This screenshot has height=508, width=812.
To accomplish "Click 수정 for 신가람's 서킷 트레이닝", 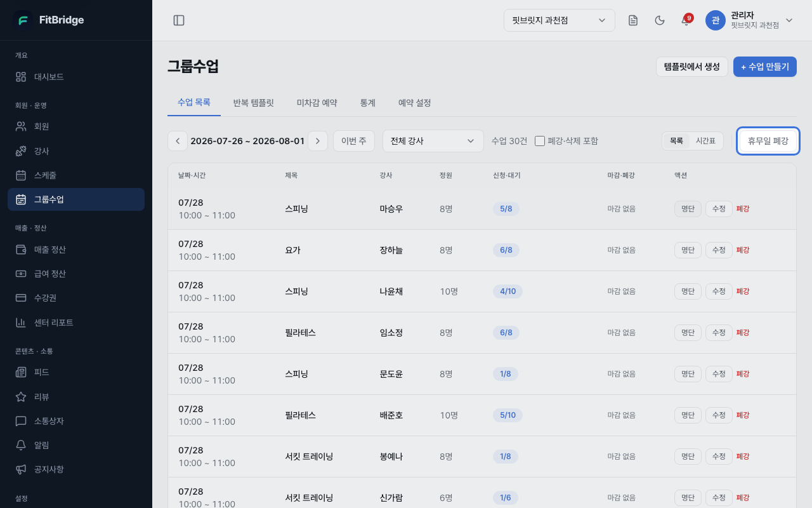I will pos(719,498).
